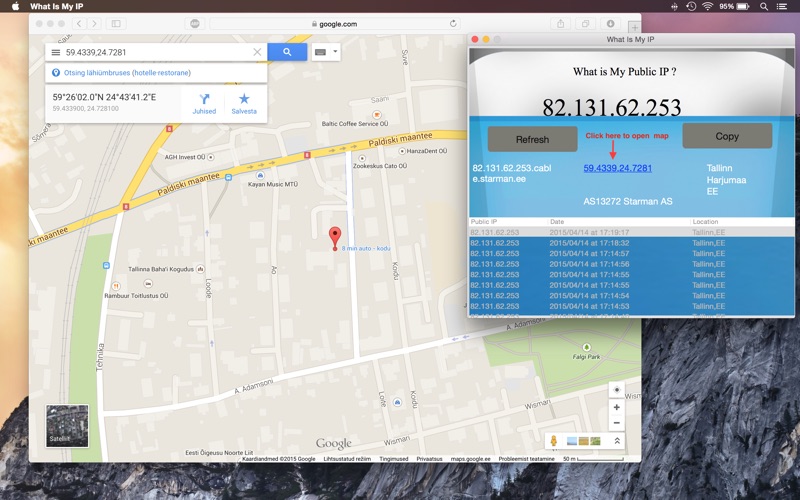The width and height of the screenshot is (800, 500).
Task: Switch to Satellite view thumbnail
Action: click(67, 426)
